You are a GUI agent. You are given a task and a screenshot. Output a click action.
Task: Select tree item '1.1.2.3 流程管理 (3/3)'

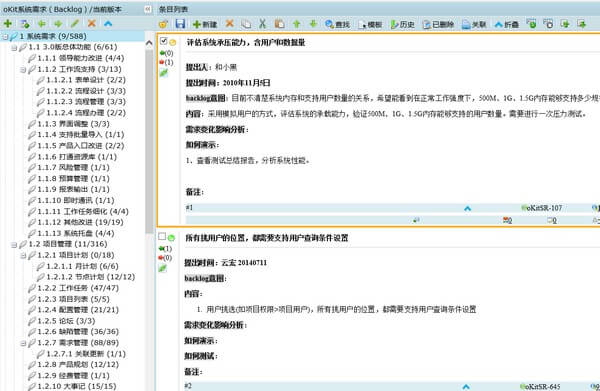tap(86, 102)
